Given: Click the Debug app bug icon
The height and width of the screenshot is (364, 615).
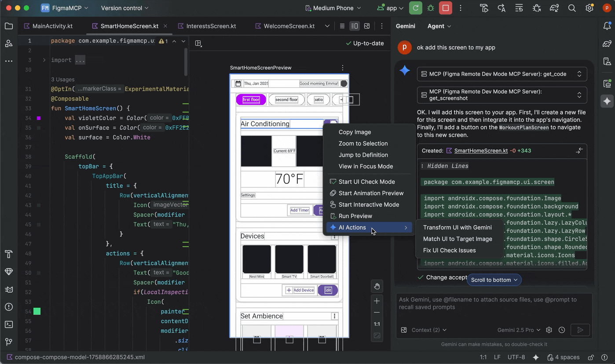Looking at the screenshot, I should point(430,8).
